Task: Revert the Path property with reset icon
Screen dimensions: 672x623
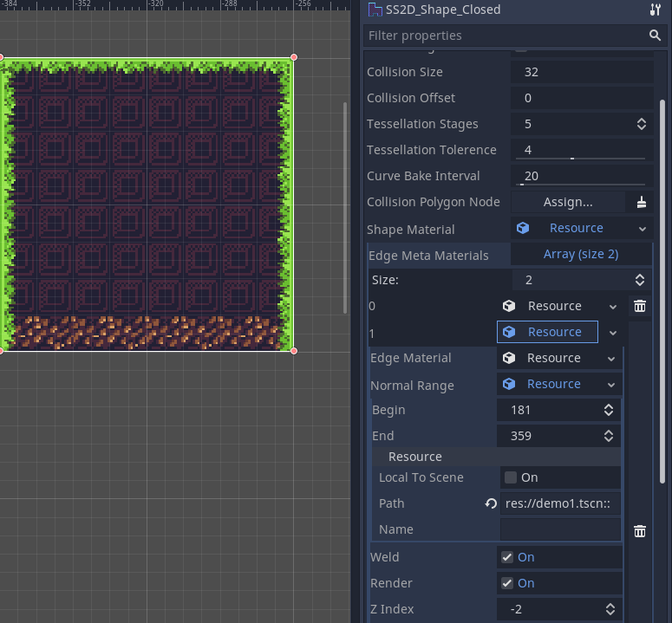Action: 491,503
